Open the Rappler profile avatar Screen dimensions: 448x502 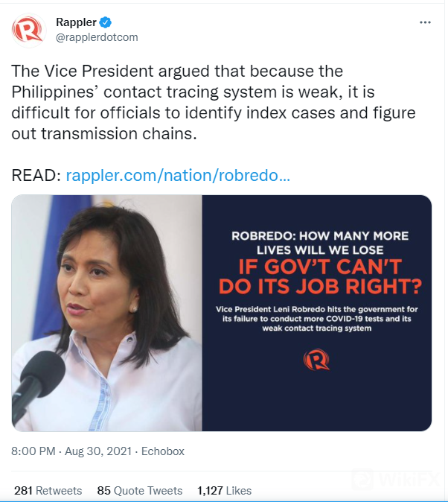(x=28, y=29)
